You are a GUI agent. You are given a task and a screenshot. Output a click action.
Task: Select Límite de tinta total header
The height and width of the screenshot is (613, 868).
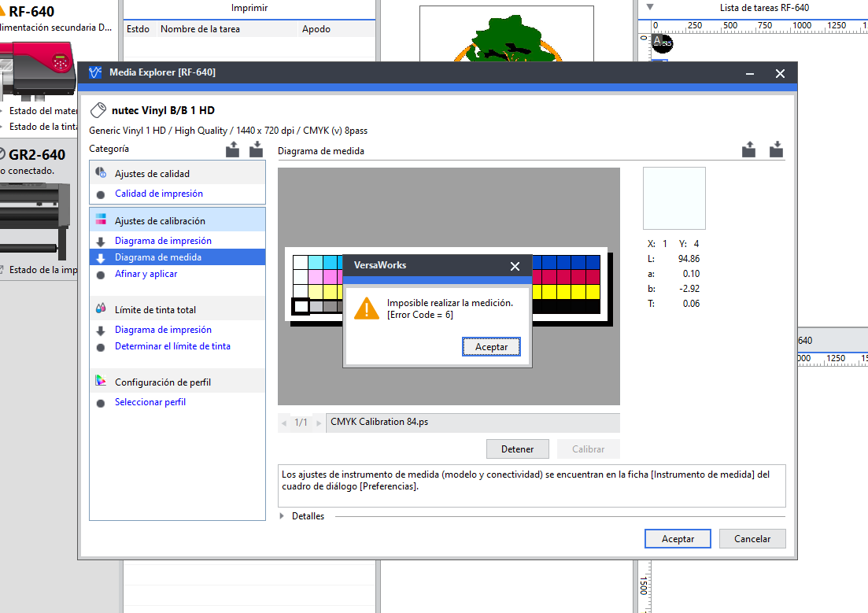tap(177, 309)
